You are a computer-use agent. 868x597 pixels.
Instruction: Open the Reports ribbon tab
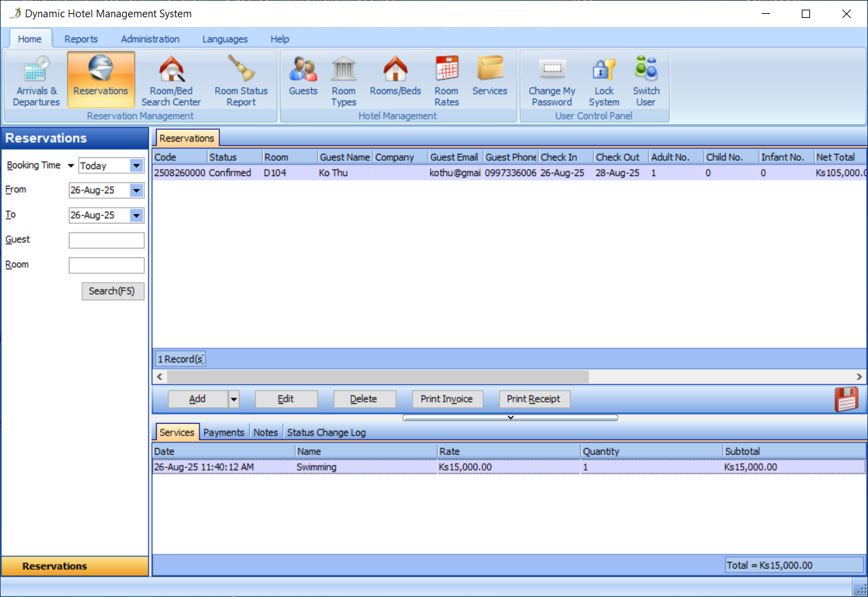tap(81, 39)
